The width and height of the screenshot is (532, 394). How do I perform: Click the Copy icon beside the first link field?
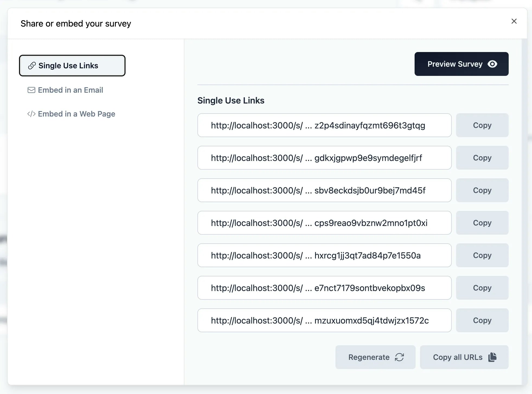click(482, 125)
